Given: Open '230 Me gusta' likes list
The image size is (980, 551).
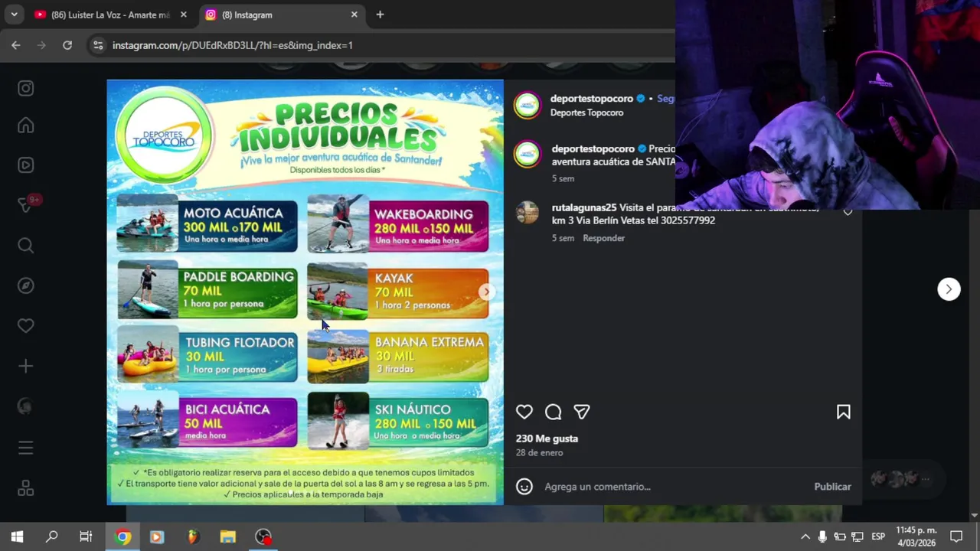Looking at the screenshot, I should [x=547, y=439].
